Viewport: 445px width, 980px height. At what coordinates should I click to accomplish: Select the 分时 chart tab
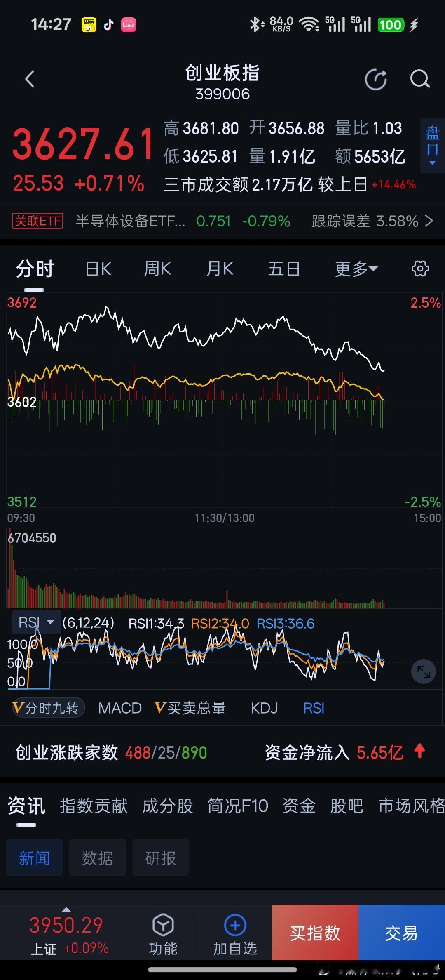coord(35,269)
